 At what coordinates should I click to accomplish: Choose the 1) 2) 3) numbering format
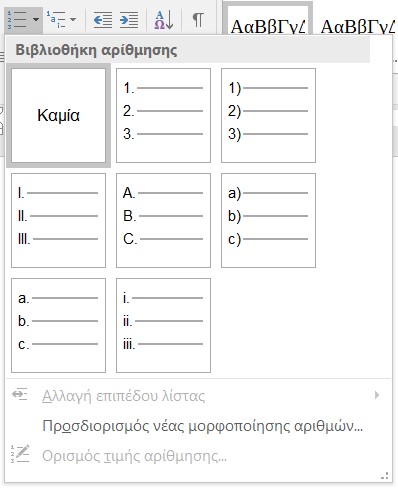(268, 115)
